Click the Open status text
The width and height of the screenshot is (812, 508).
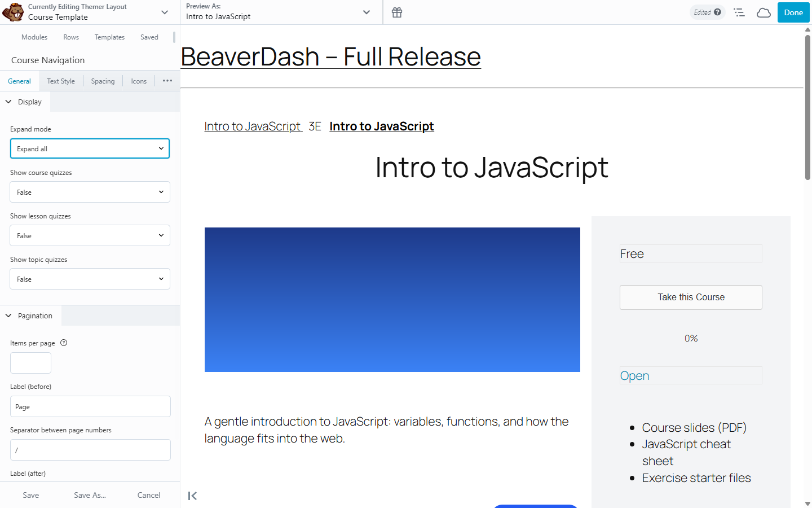point(634,376)
